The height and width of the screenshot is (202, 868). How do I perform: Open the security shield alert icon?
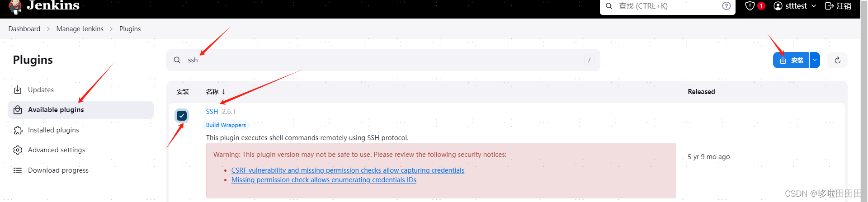click(x=750, y=6)
